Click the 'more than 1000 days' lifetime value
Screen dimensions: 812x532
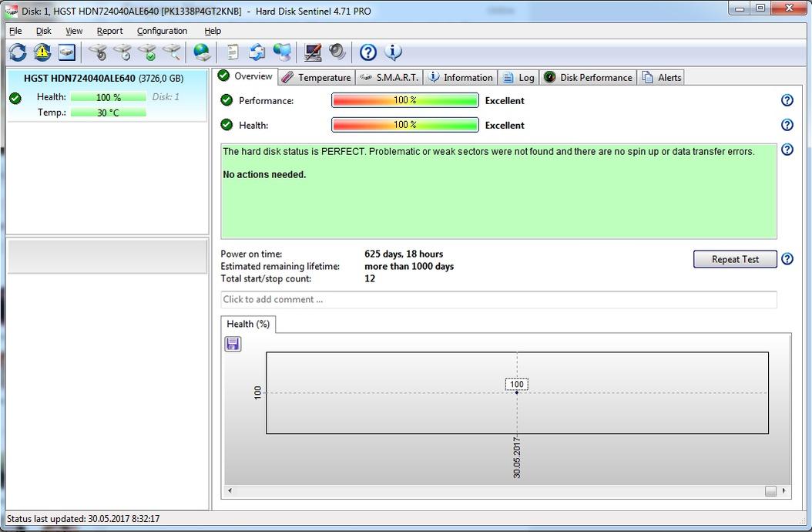(409, 266)
